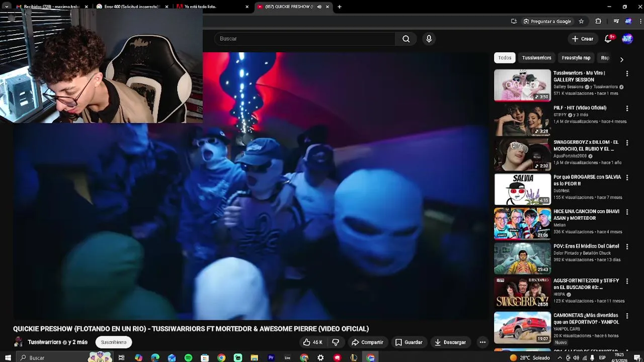
Task: Dislike the video with thumbs down
Action: click(x=336, y=342)
